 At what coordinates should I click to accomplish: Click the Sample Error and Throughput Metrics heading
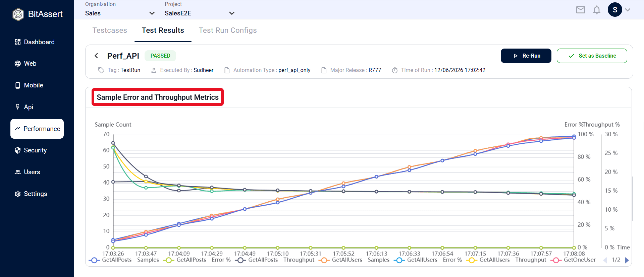pyautogui.click(x=158, y=97)
